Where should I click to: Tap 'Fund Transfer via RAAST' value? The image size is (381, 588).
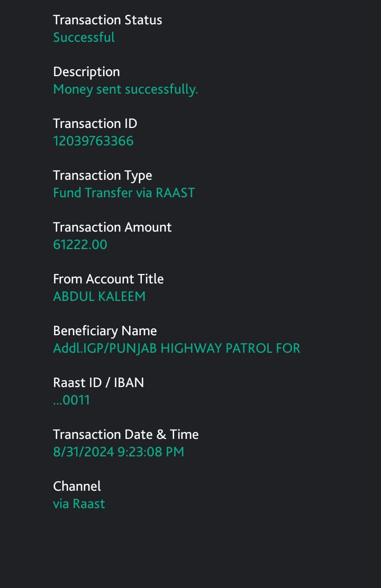[124, 193]
